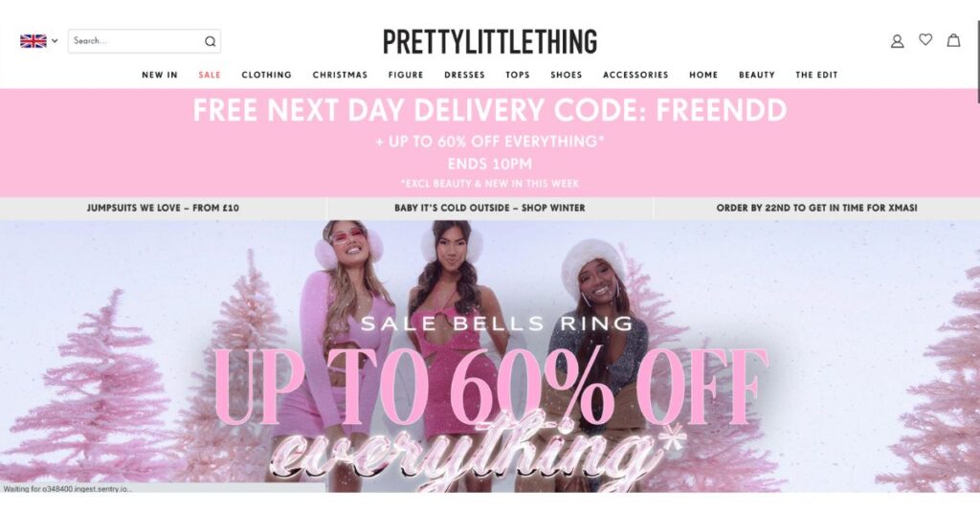Open Baby It's Cold Outside winter link
This screenshot has width=980, height=513.
(490, 208)
